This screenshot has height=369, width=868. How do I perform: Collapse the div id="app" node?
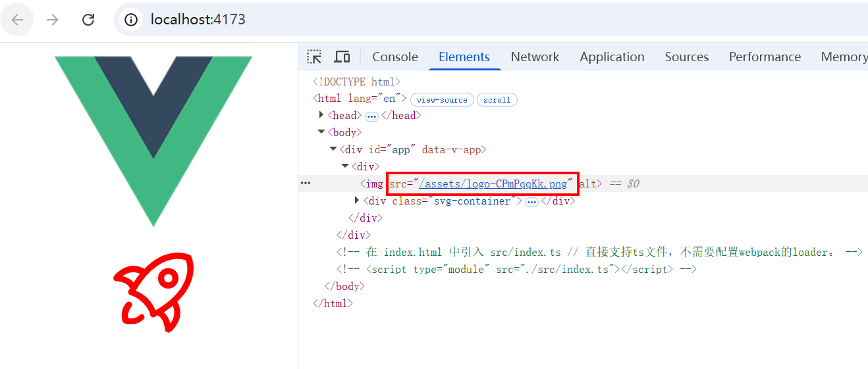[333, 149]
